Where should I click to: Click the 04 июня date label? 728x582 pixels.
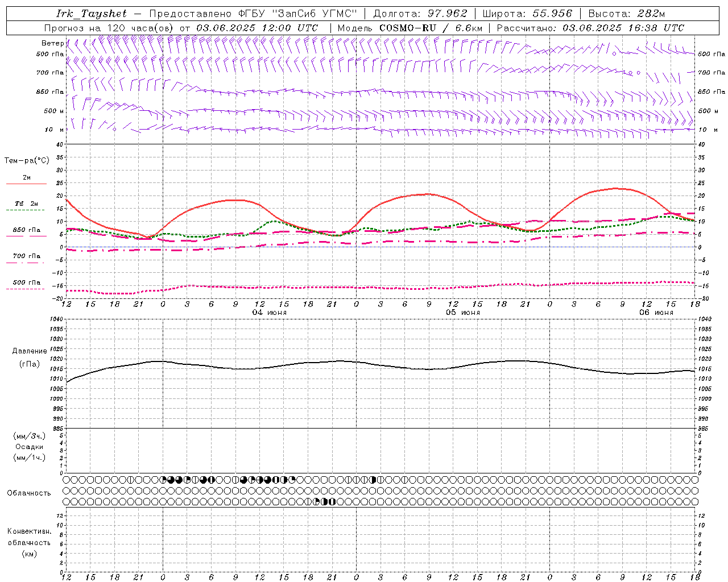(270, 313)
